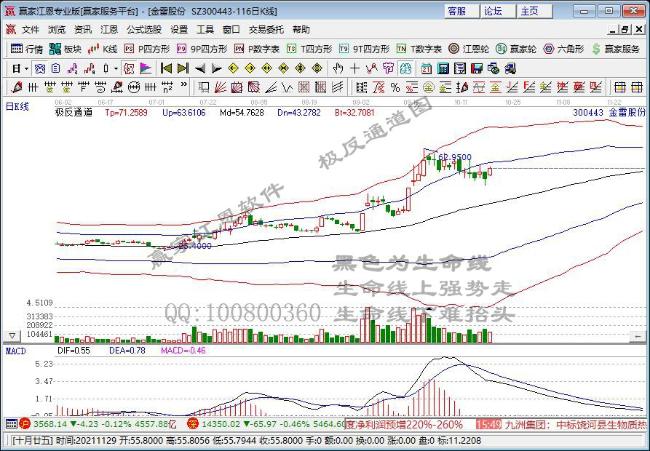Click the Md=54.7628 value
This screenshot has width=650, height=451.
(242, 112)
